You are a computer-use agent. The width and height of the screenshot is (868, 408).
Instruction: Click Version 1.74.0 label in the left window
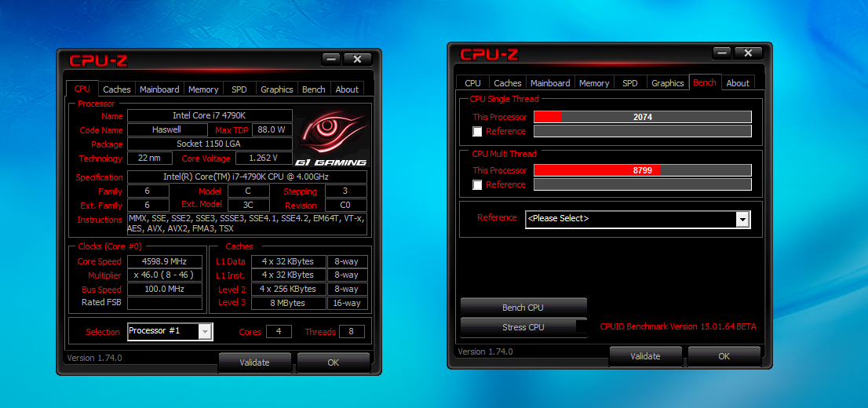tap(95, 358)
